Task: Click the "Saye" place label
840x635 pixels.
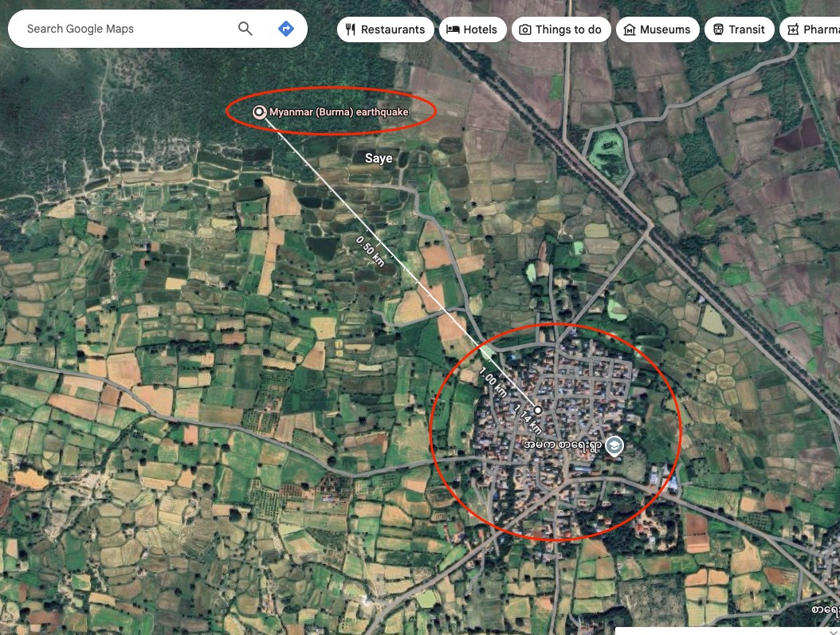Action: click(x=379, y=158)
